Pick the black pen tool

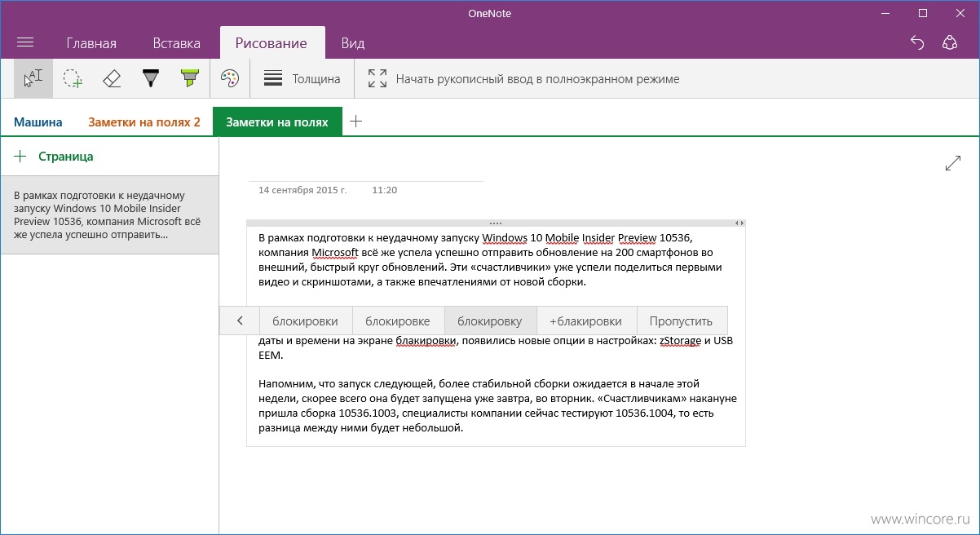(151, 78)
